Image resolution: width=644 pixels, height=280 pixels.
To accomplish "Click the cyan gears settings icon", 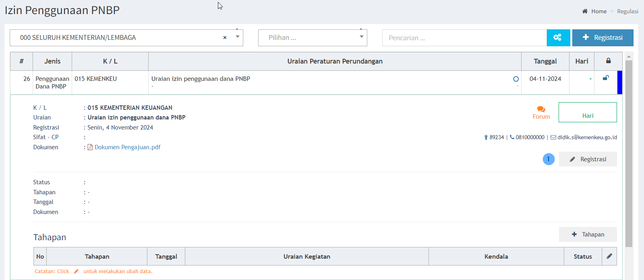I will click(x=558, y=37).
